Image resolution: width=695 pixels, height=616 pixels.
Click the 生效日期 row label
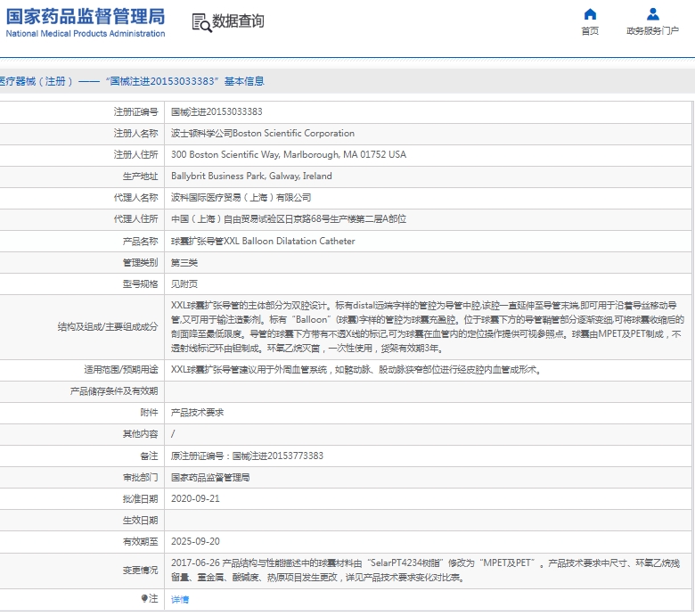(140, 521)
